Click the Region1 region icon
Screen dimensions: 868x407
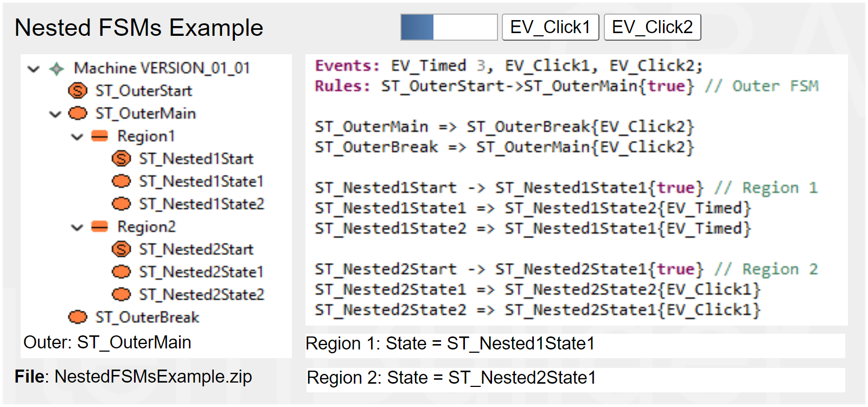tap(99, 136)
